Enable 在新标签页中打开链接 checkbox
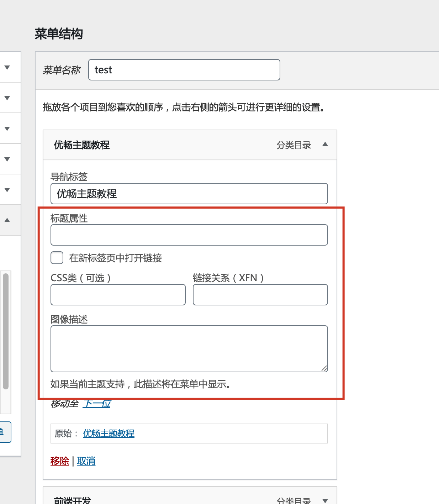439x504 pixels. 57,258
